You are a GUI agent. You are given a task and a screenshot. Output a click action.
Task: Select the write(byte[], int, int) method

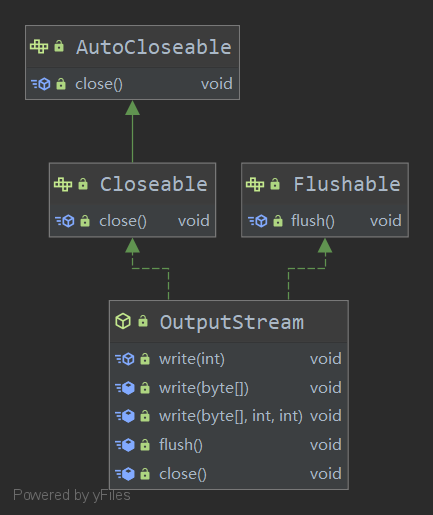click(231, 416)
